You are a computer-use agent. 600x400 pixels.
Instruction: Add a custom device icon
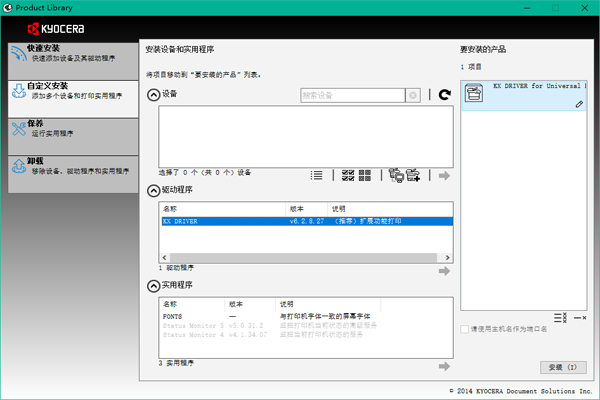point(413,175)
